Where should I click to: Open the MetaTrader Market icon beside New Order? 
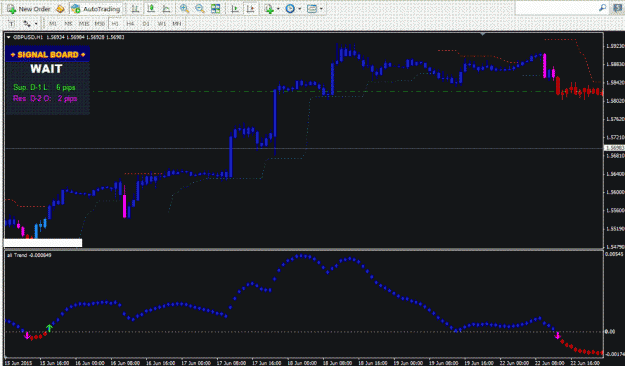[x=60, y=9]
